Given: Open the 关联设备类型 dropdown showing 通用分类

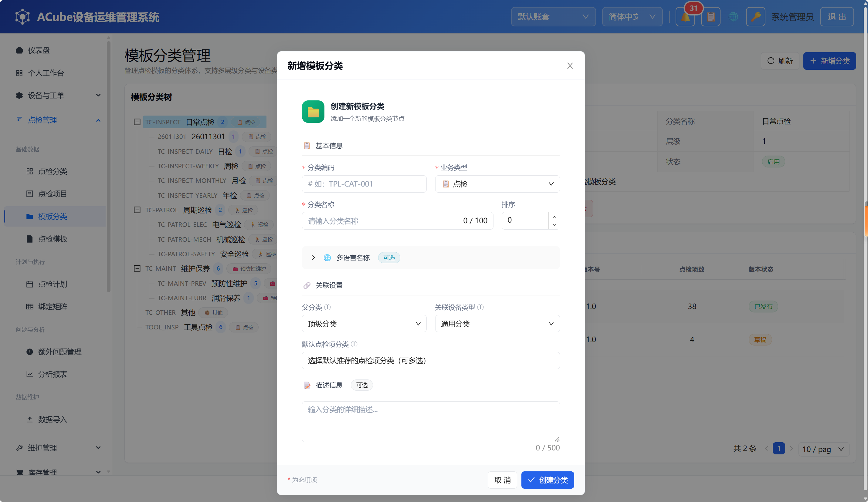Looking at the screenshot, I should pos(497,324).
